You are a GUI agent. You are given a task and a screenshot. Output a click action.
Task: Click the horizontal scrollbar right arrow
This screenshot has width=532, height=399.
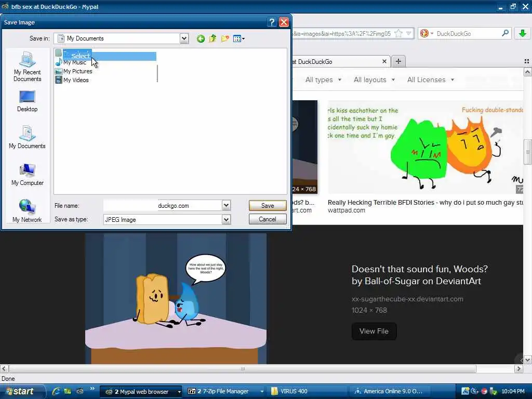[518, 368]
